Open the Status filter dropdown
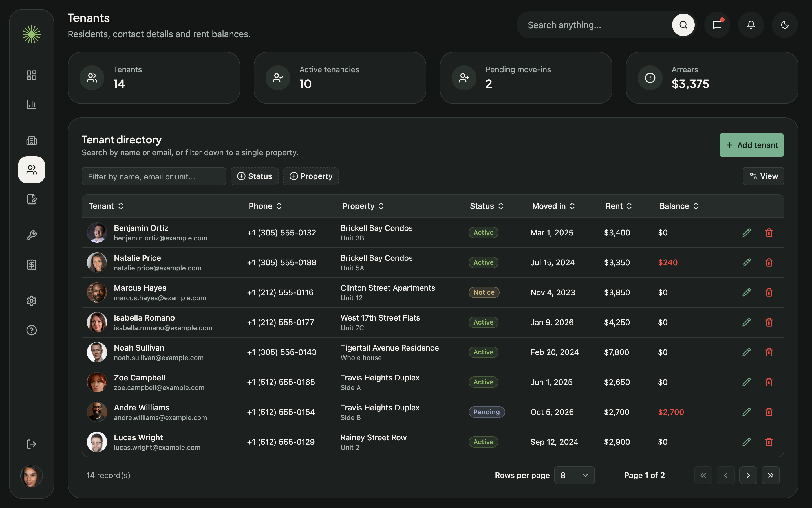The image size is (812, 508). point(254,176)
